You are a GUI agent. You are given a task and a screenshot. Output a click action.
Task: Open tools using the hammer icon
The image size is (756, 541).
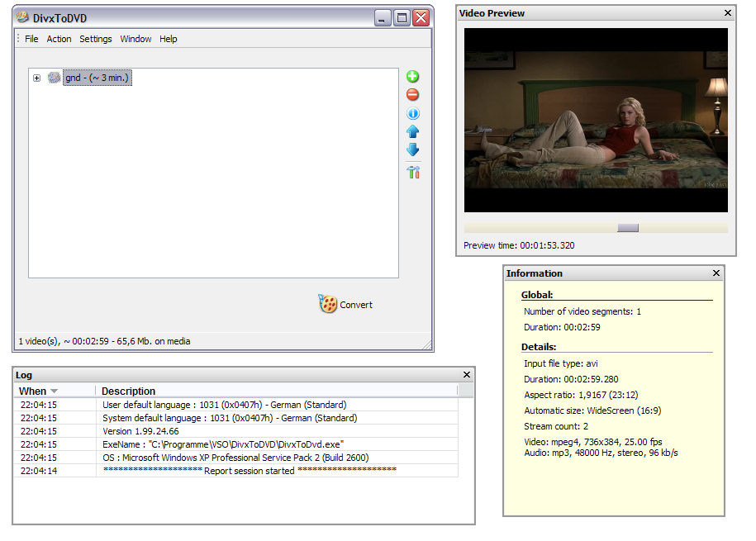click(x=413, y=173)
